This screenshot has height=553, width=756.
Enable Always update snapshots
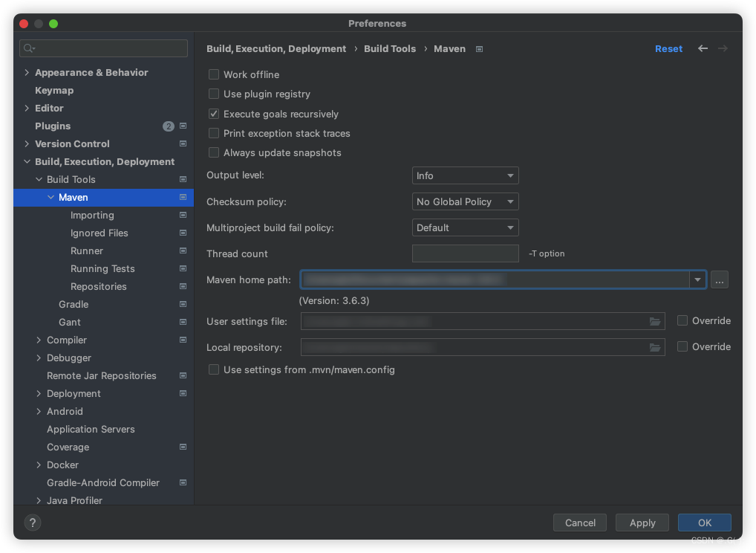(214, 153)
